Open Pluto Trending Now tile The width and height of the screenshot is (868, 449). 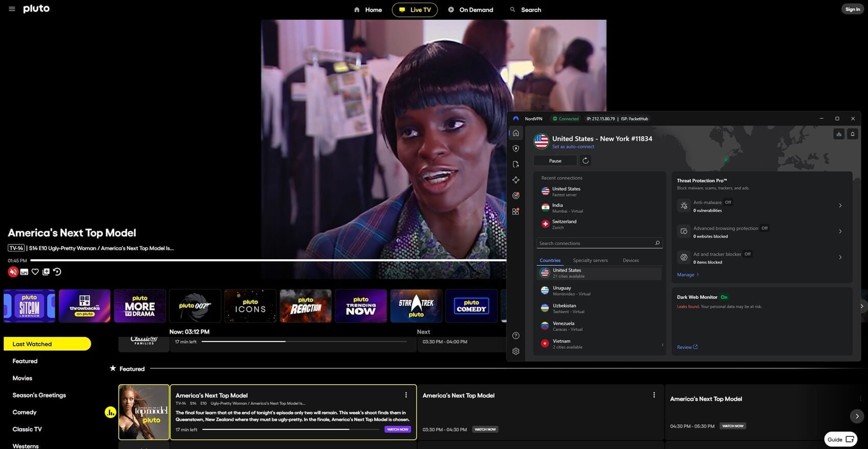tap(361, 306)
